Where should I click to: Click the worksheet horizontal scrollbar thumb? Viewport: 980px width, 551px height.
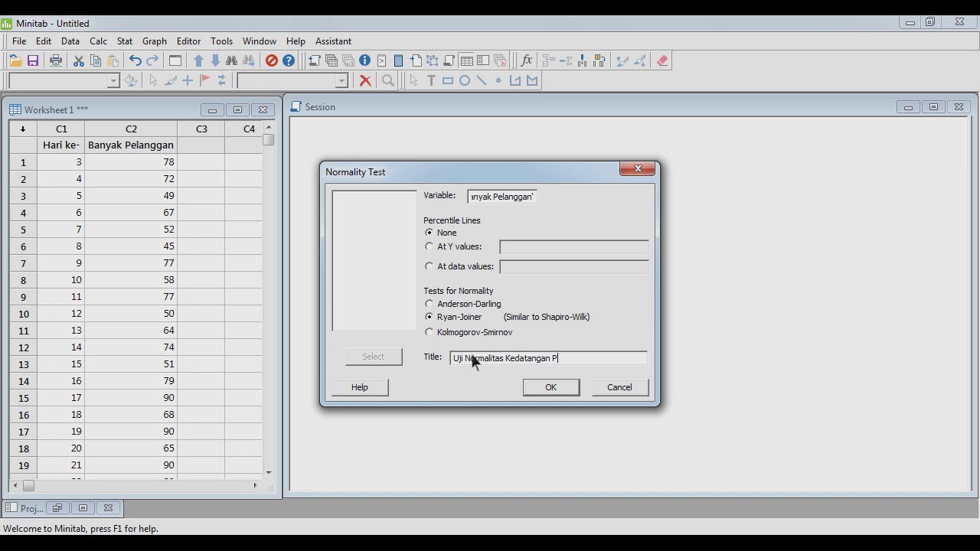point(28,485)
